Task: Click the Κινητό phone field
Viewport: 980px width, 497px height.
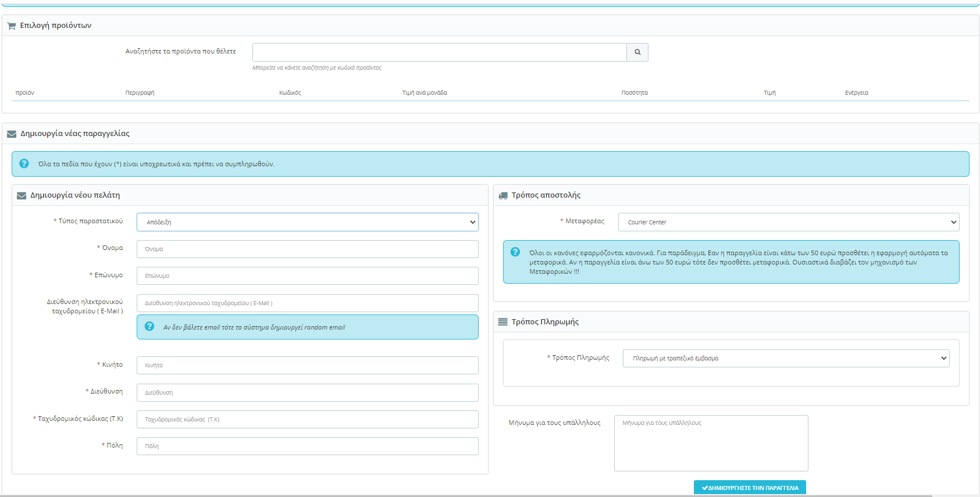Action: tap(307, 365)
